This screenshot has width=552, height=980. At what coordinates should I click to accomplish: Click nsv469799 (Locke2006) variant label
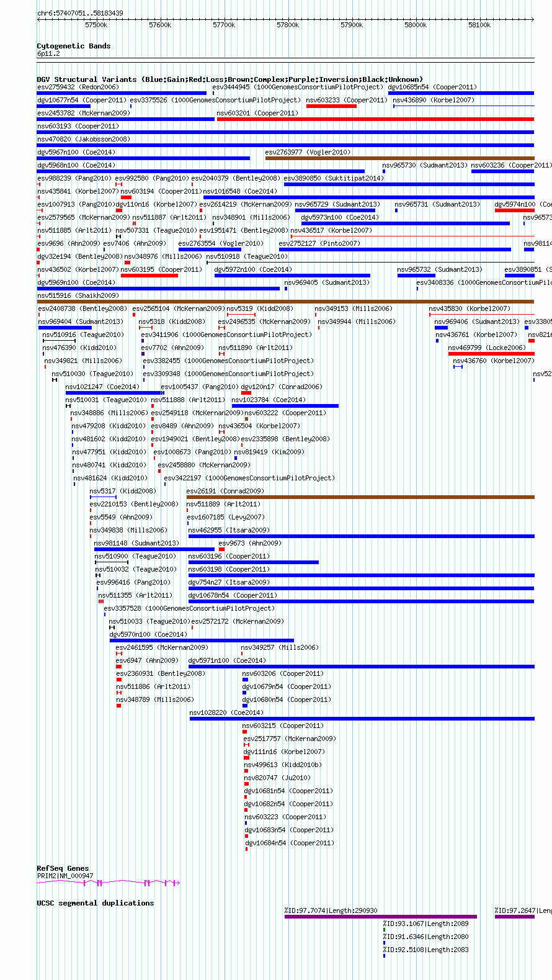(487, 348)
